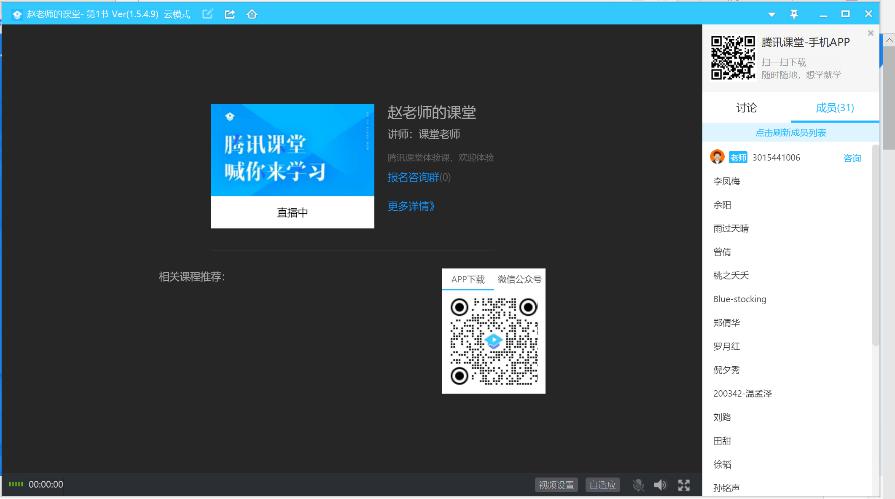This screenshot has width=895, height=499.
Task: Click the edit icon in the title bar
Action: pos(207,14)
